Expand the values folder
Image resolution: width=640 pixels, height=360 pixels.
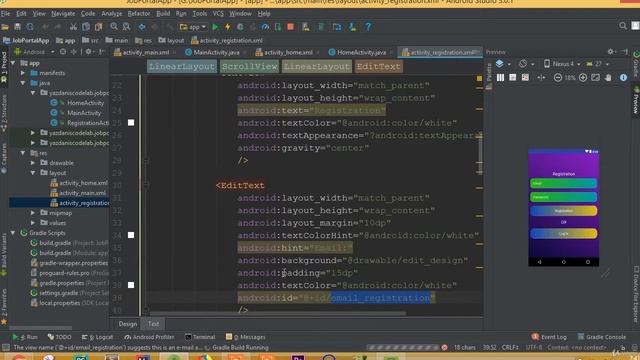point(33,223)
